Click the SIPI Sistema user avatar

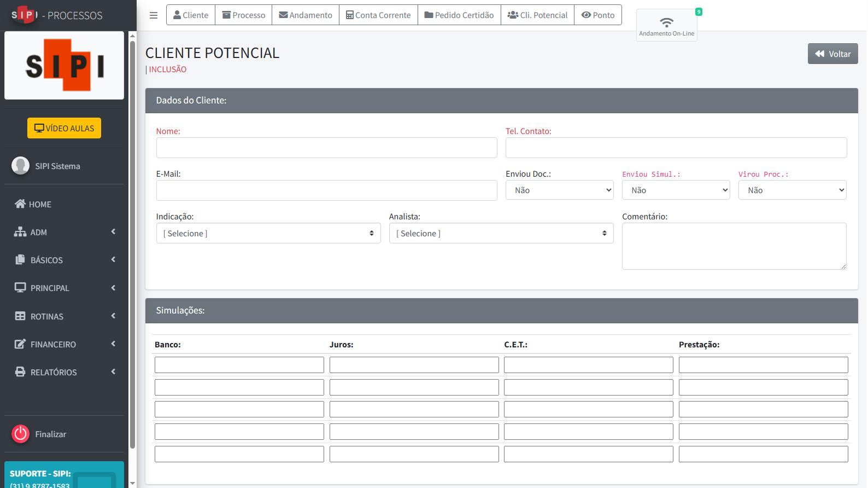click(21, 166)
